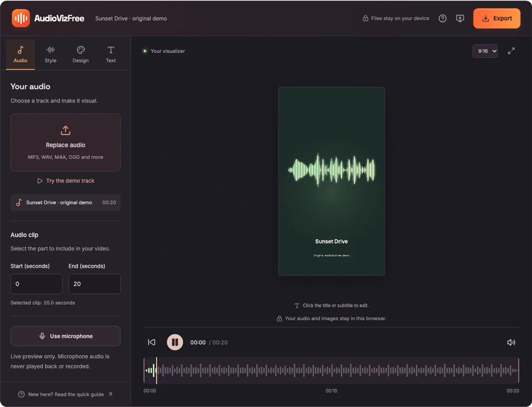This screenshot has width=532, height=407.
Task: Click the external arrow icon after quick guide
Action: [x=110, y=394]
